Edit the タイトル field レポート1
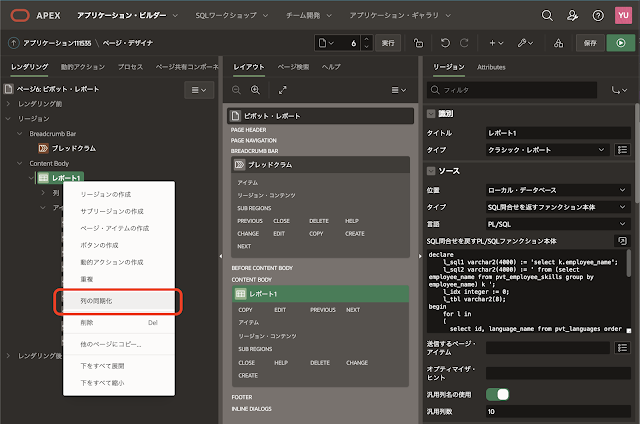The height and width of the screenshot is (424, 640). coord(558,133)
